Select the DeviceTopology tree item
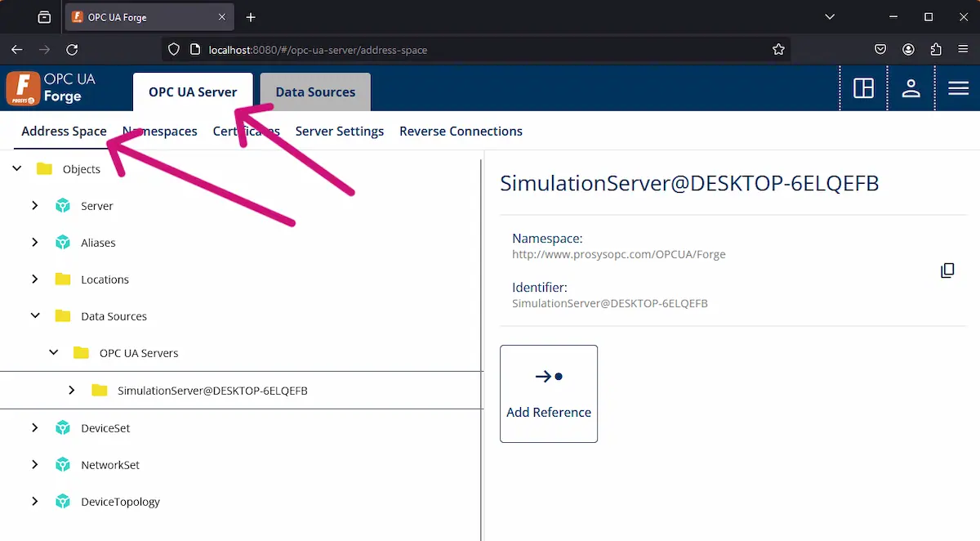This screenshot has width=980, height=541. pos(121,502)
